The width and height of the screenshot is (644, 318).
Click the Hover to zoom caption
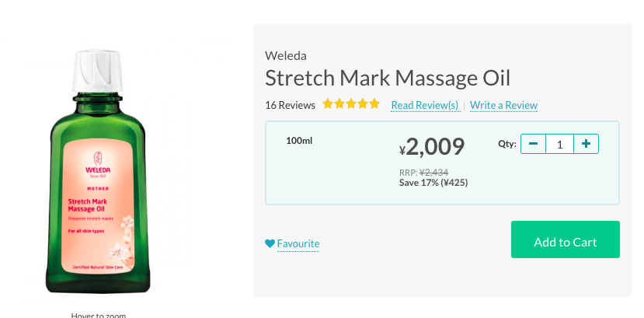99,316
